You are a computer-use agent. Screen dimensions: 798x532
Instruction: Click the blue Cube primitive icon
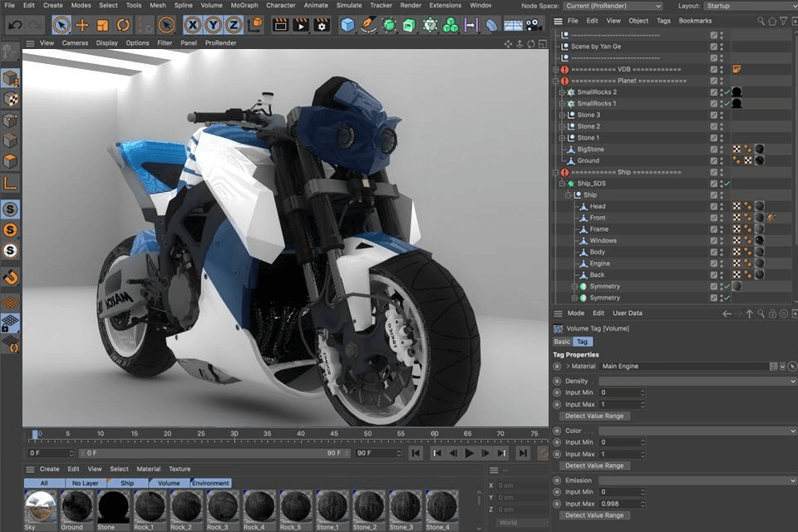point(347,25)
